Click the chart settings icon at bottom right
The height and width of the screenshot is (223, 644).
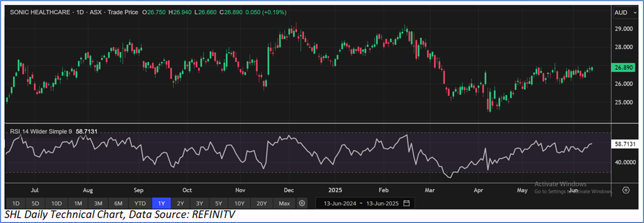pyautogui.click(x=626, y=190)
